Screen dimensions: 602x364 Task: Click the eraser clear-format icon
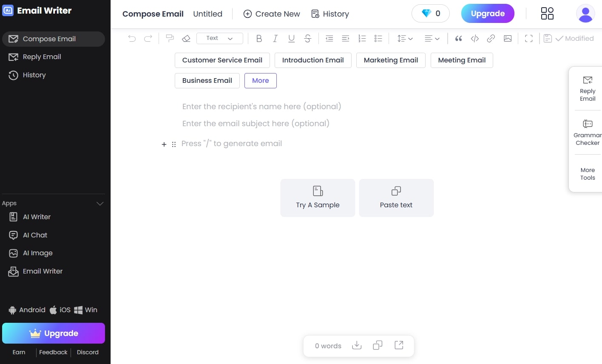(x=186, y=39)
